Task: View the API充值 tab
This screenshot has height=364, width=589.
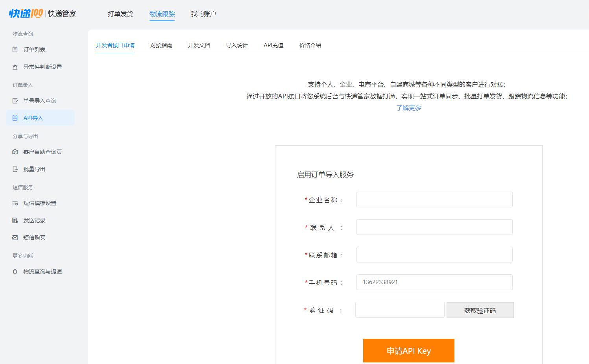Action: [x=273, y=45]
